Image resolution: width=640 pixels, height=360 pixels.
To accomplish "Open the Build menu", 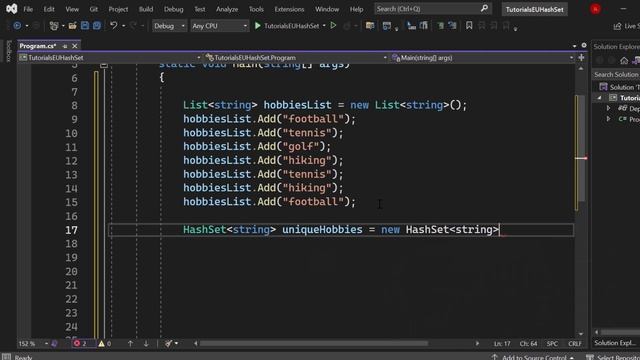I will point(146,9).
